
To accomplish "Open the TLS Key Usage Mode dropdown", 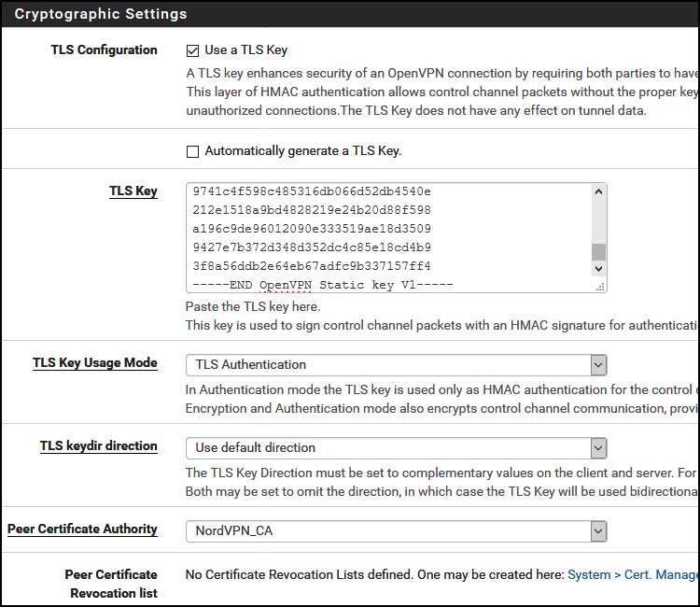I will tap(396, 365).
